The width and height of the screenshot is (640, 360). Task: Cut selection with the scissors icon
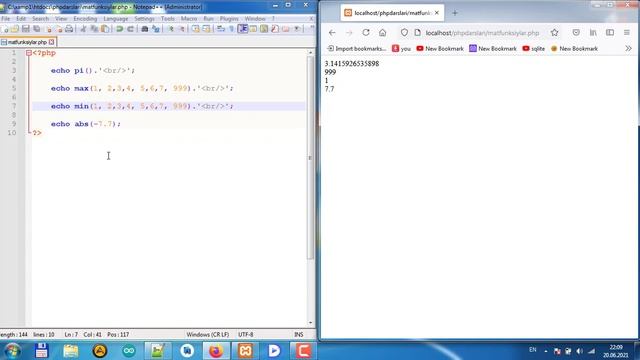83,29
